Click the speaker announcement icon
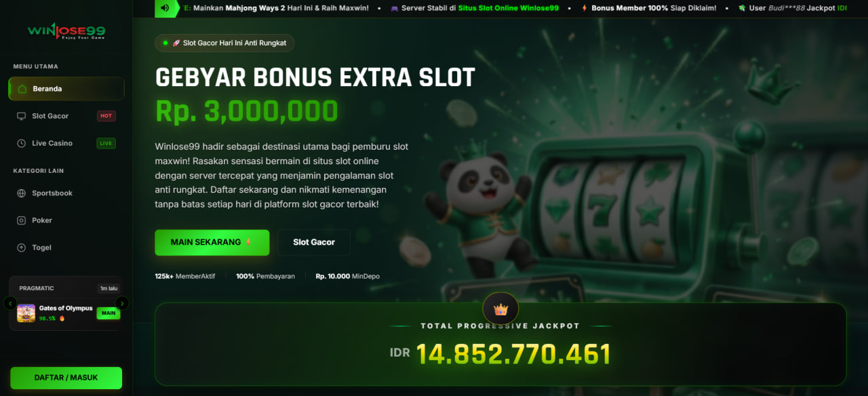868x396 pixels. pyautogui.click(x=165, y=8)
